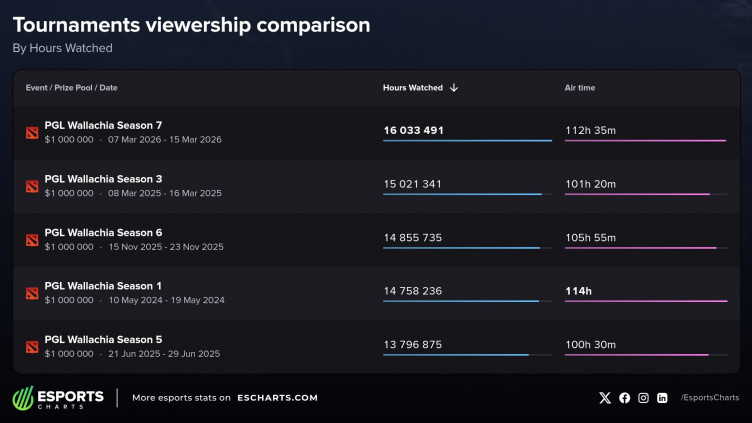Click the Hours Watched column header
This screenshot has height=423, width=752.
412,88
